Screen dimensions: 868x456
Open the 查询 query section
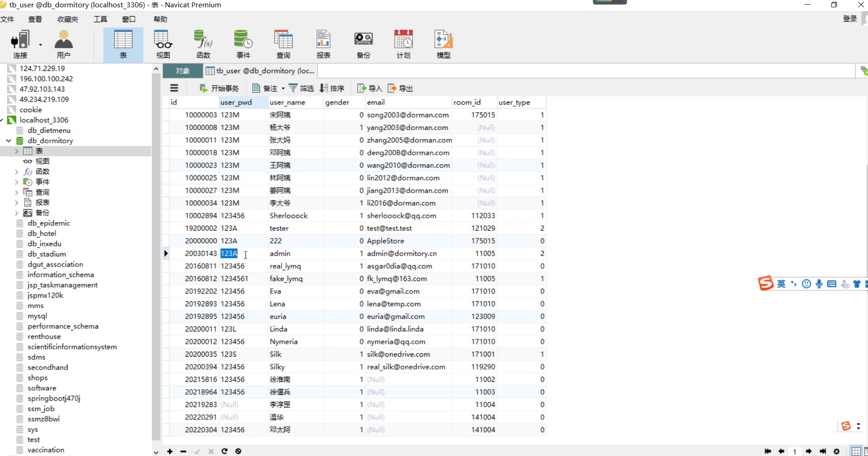click(283, 44)
